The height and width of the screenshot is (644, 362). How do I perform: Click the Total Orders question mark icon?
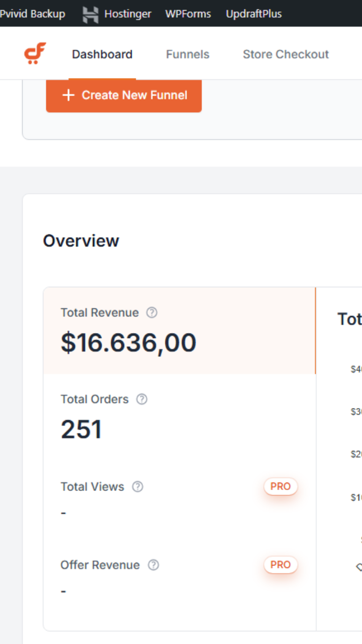tap(142, 399)
